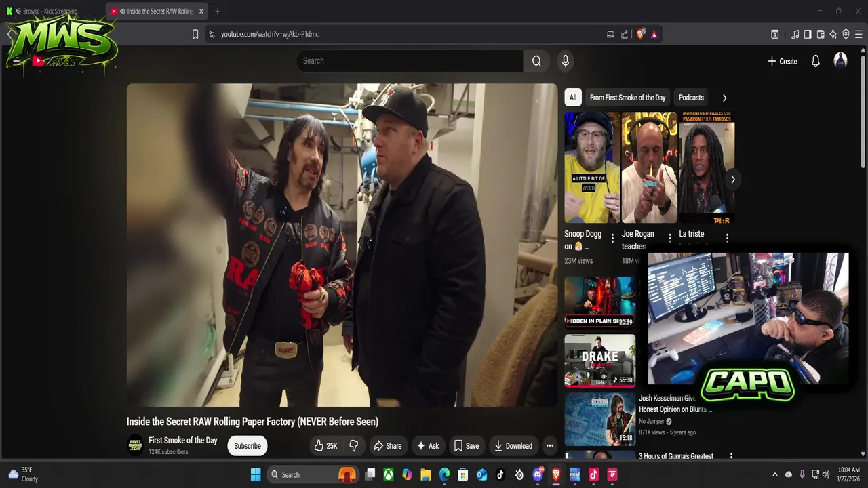Bookmark this page in the address bar
Viewport: 868px width, 488px height.
click(x=195, y=34)
